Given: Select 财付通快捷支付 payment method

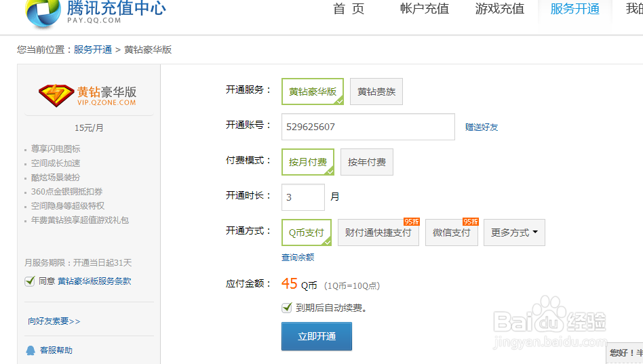Looking at the screenshot, I should 378,232.
